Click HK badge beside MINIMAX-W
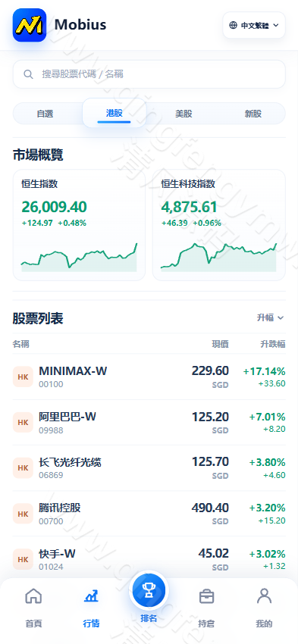This screenshot has height=644, width=298. (x=23, y=377)
